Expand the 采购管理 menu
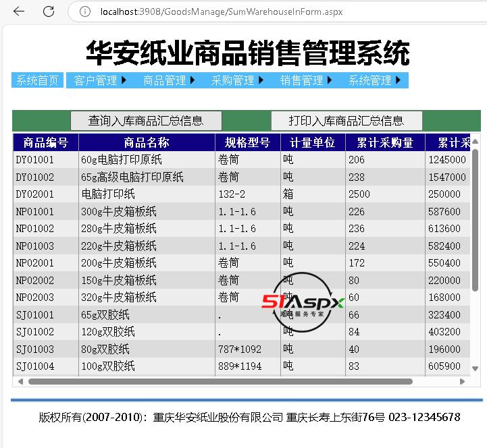Image resolution: width=487 pixels, height=448 pixels. tap(237, 80)
